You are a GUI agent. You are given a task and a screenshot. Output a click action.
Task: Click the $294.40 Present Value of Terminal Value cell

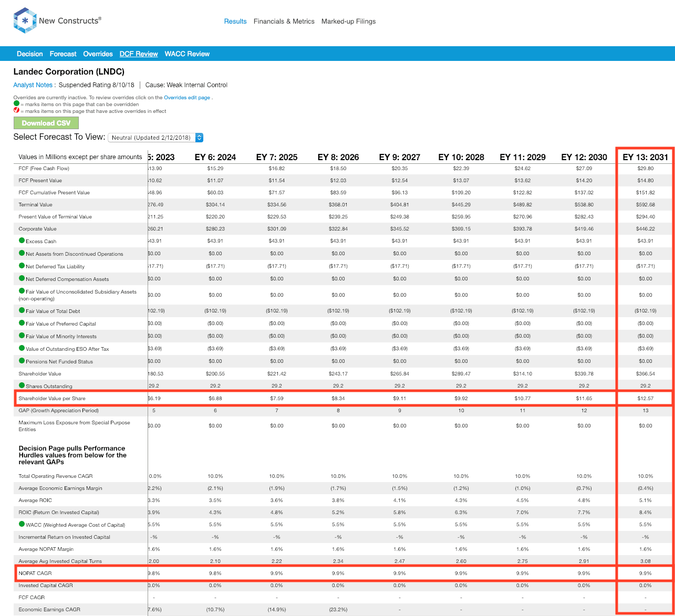coord(646,217)
